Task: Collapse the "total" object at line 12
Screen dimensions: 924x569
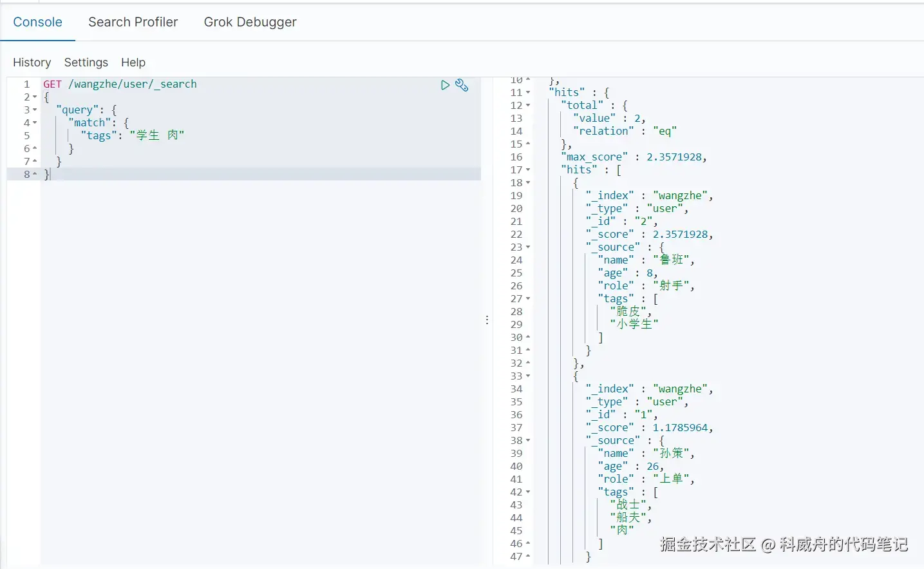Action: 528,106
